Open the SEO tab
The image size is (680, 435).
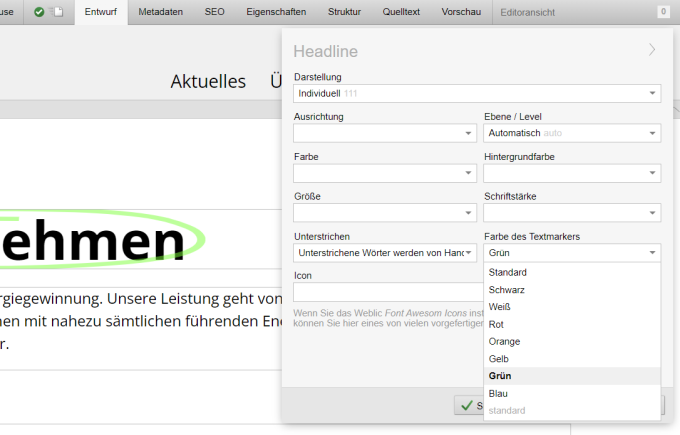point(214,12)
